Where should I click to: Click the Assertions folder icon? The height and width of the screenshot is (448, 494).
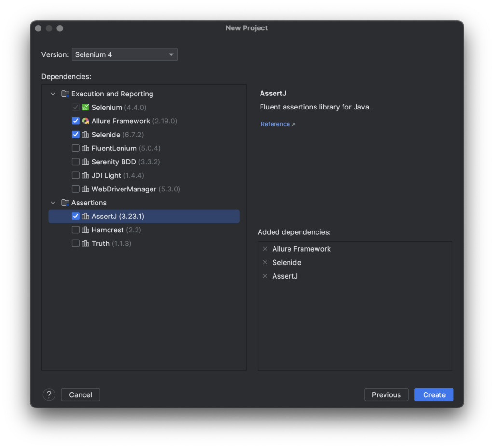pyautogui.click(x=65, y=203)
